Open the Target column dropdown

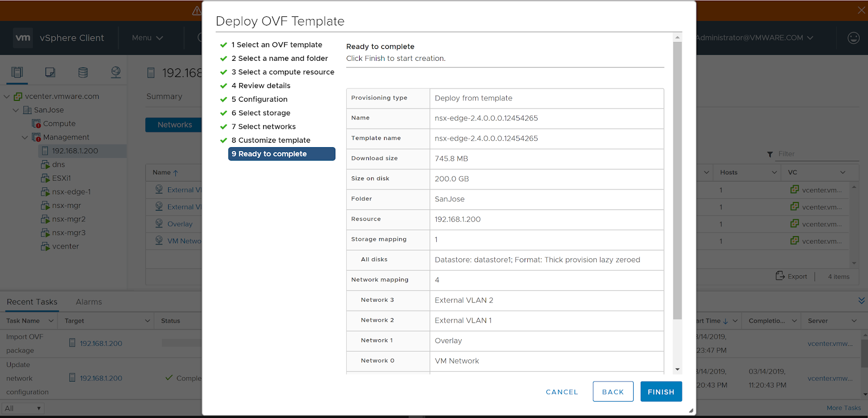pyautogui.click(x=147, y=321)
